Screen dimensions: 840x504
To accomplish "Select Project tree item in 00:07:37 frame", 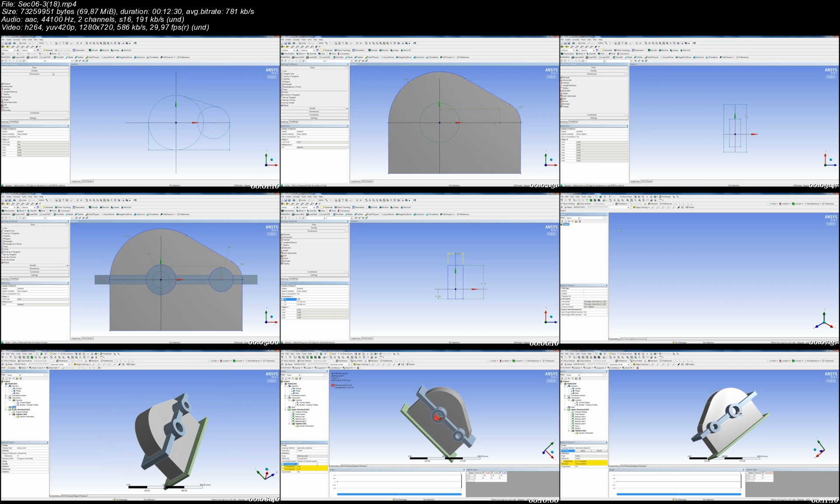I will [x=566, y=224].
